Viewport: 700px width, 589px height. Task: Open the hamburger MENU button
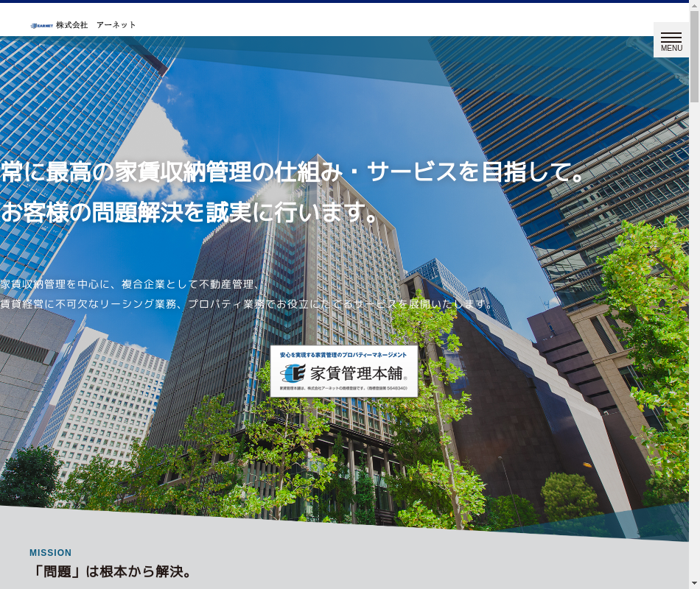coord(671,37)
